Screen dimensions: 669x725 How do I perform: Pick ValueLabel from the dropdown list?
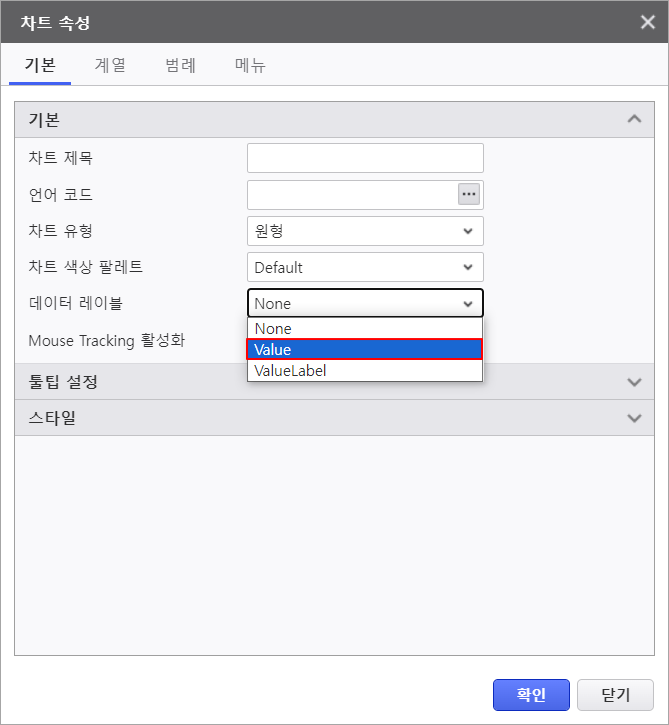click(365, 370)
